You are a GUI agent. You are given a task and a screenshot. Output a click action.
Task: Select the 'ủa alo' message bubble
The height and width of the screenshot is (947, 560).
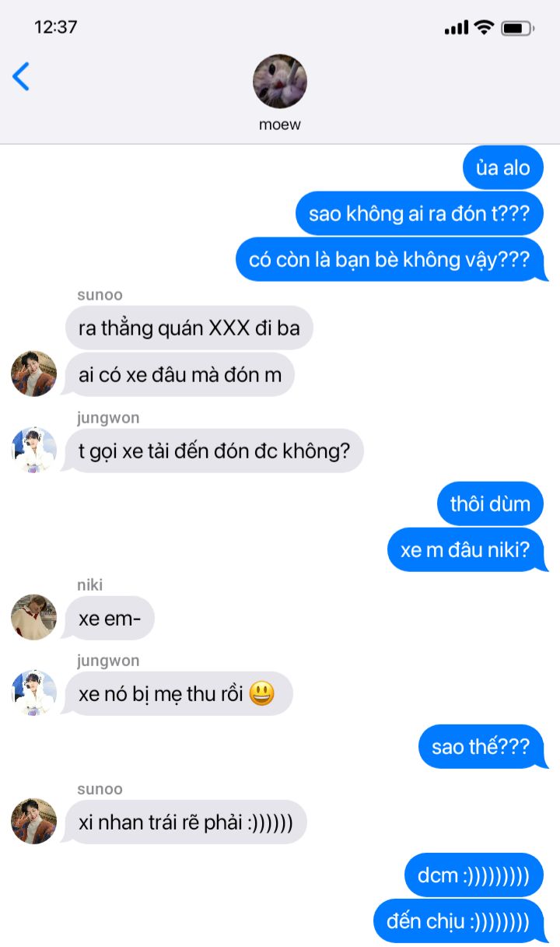tap(503, 167)
